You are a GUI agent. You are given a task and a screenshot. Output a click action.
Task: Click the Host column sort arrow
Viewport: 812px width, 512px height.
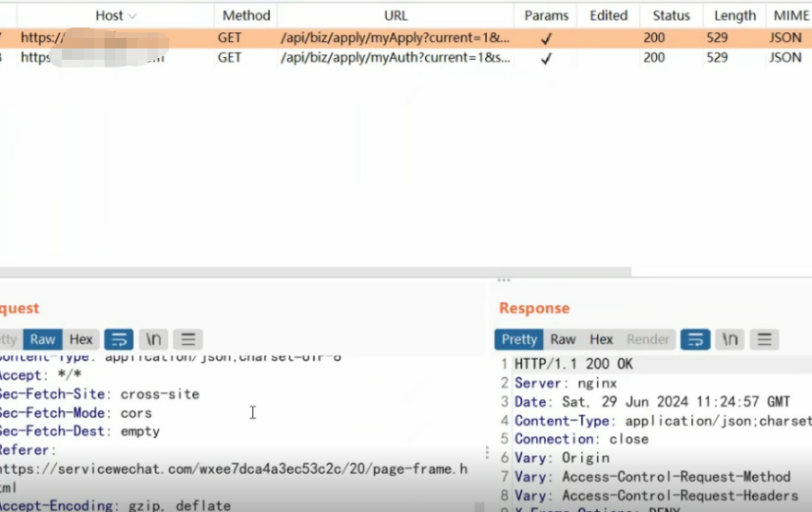(132, 16)
